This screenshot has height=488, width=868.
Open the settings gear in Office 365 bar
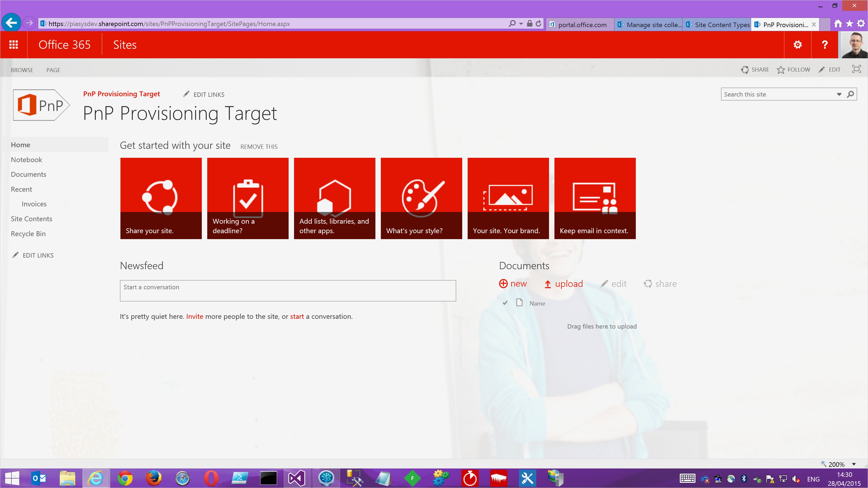797,45
